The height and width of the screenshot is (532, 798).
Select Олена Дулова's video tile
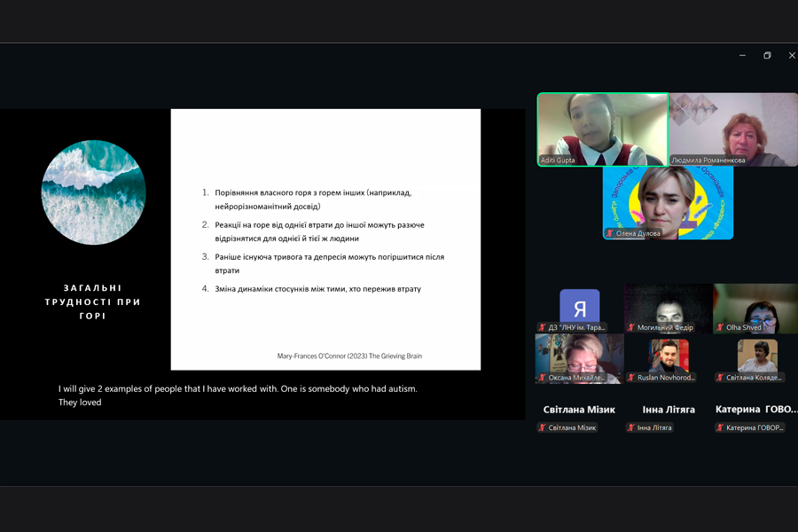pyautogui.click(x=669, y=203)
